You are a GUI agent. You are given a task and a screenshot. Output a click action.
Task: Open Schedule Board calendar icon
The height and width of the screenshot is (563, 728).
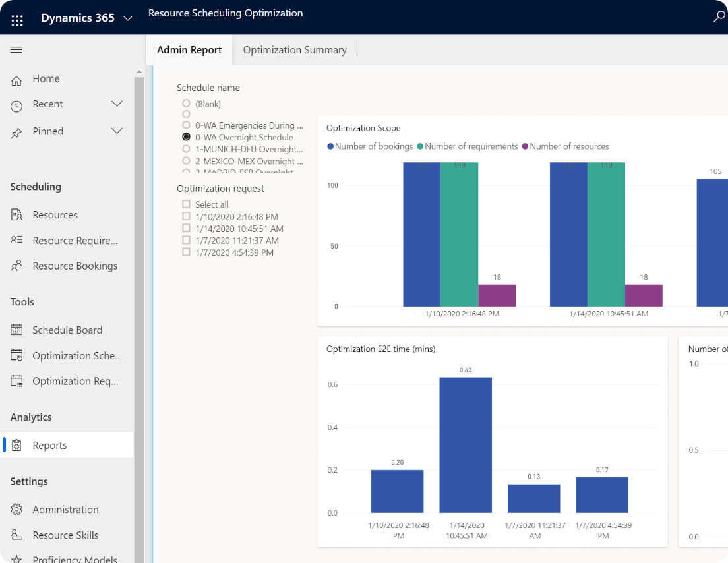tap(17, 330)
